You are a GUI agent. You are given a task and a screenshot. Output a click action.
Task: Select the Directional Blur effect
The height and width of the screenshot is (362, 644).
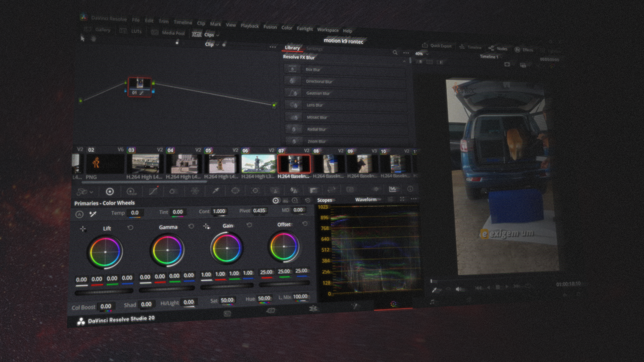click(346, 81)
